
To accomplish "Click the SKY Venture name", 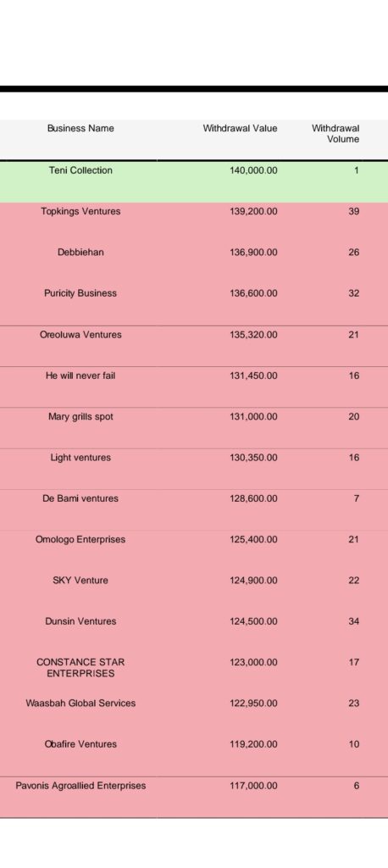I will [80, 581].
